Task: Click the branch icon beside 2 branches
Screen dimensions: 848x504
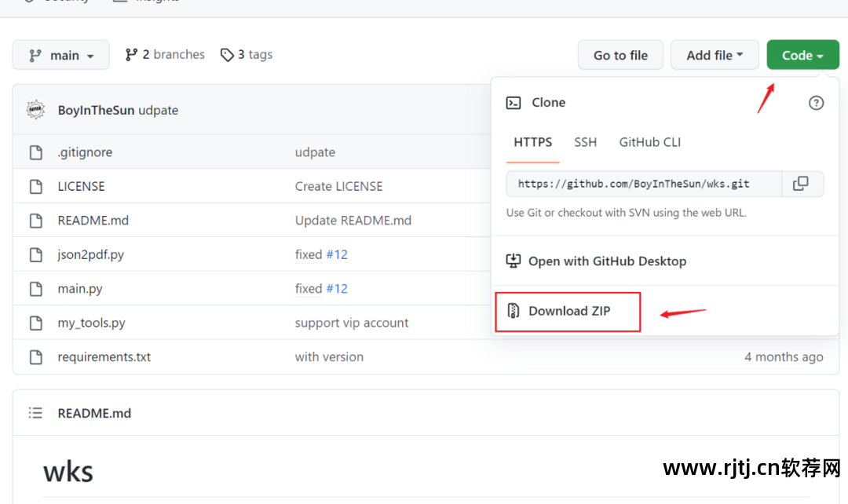Action: tap(131, 55)
